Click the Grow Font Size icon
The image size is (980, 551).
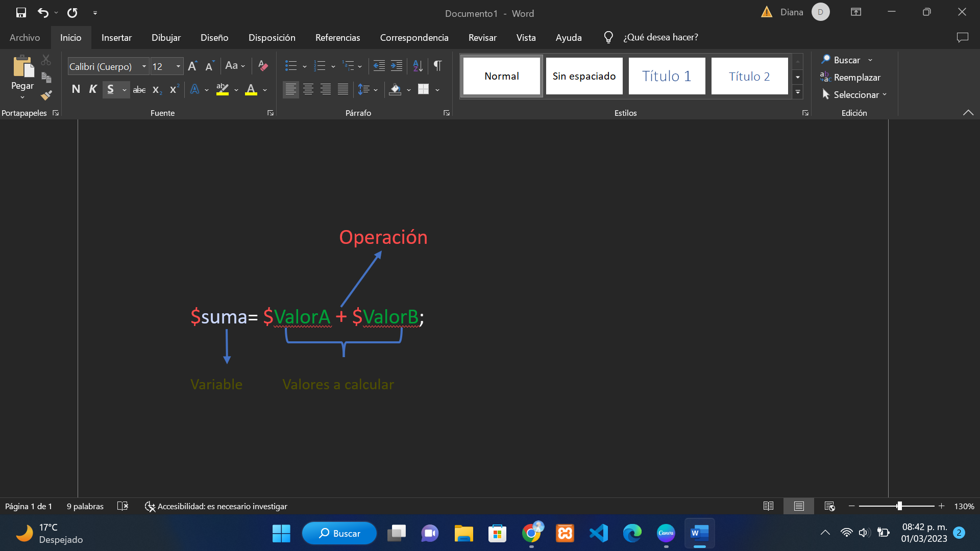(x=192, y=66)
